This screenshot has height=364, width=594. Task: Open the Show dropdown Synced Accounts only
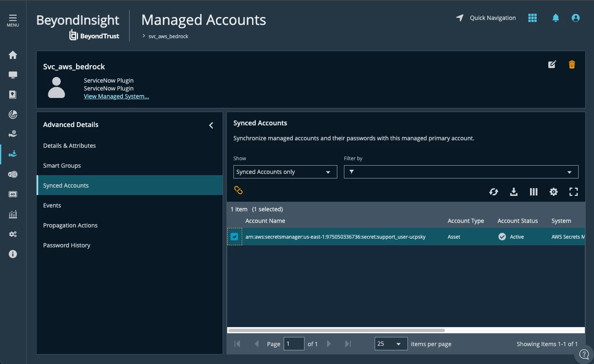pyautogui.click(x=285, y=172)
